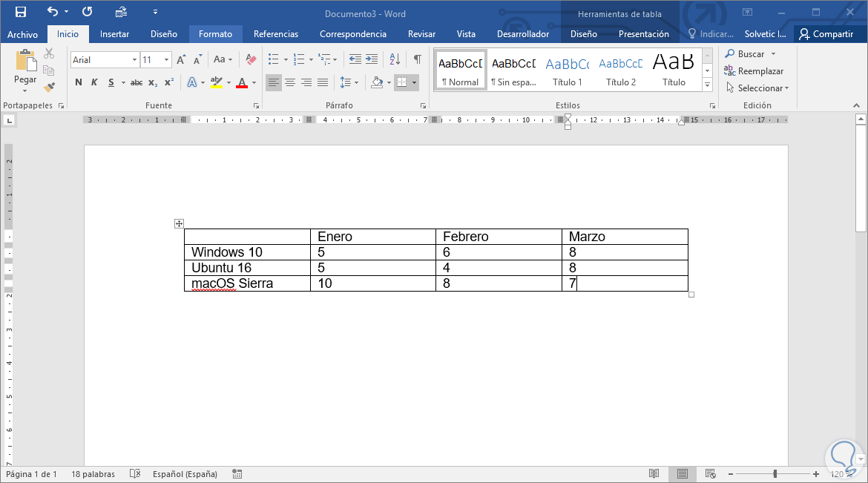Screen dimensions: 868x483
Task: Open Change Case Aa dropdown
Action: pos(223,60)
